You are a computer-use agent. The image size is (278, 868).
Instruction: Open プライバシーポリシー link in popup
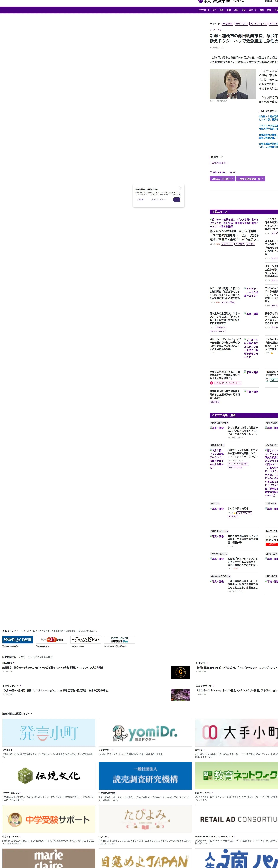(x=159, y=199)
